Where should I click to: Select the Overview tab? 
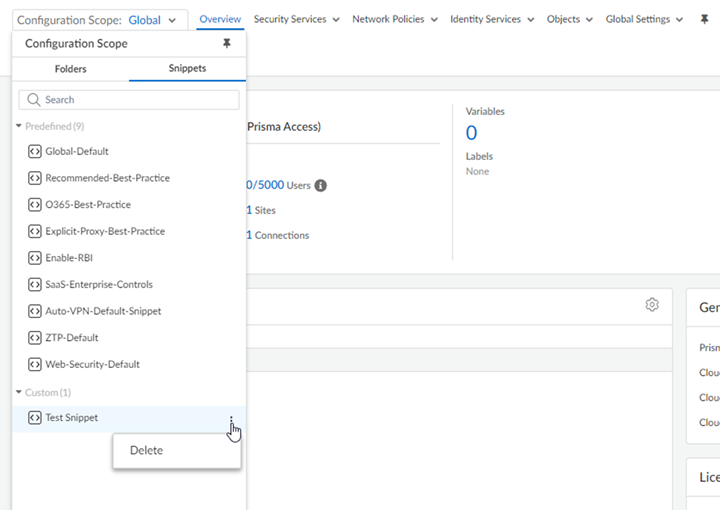pyautogui.click(x=220, y=20)
